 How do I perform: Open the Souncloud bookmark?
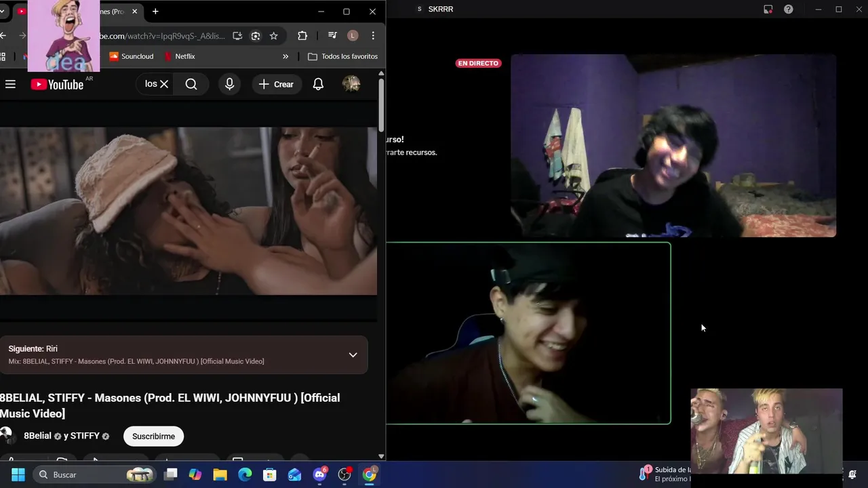tap(132, 56)
